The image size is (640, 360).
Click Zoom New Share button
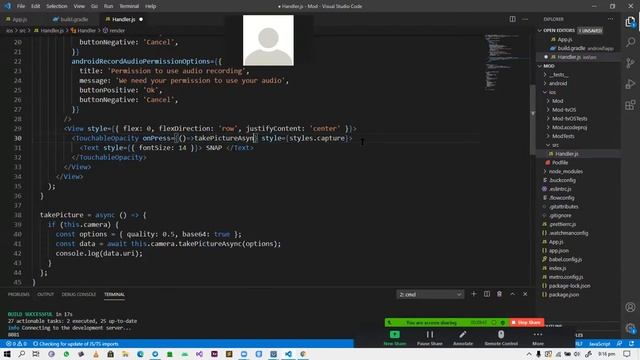coord(395,338)
